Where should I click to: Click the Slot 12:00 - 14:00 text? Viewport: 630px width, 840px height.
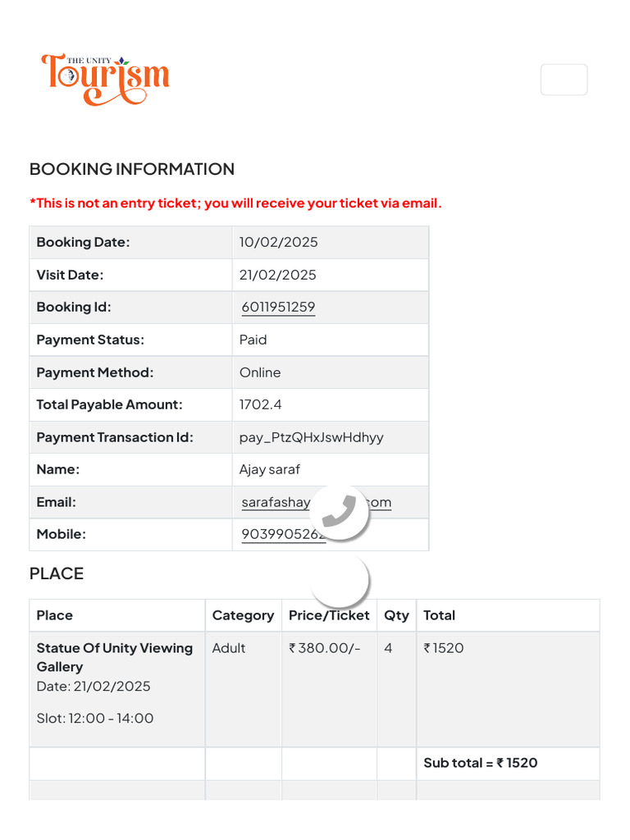tap(95, 719)
